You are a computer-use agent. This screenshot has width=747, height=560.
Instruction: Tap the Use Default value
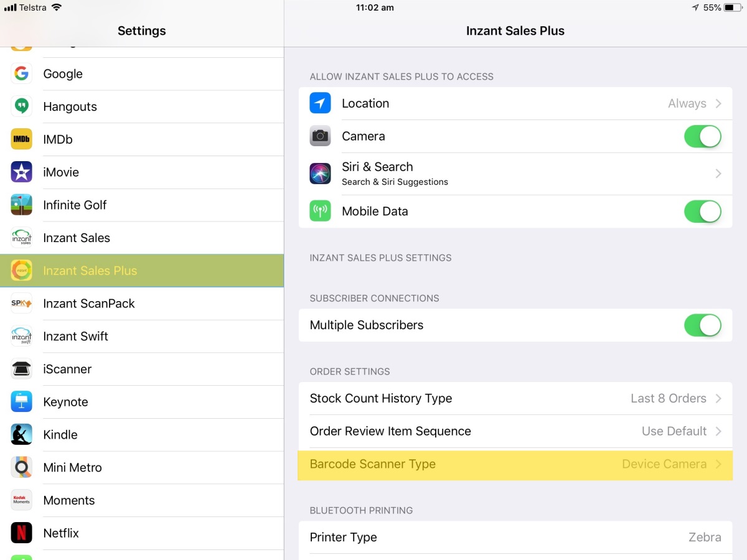pos(674,431)
